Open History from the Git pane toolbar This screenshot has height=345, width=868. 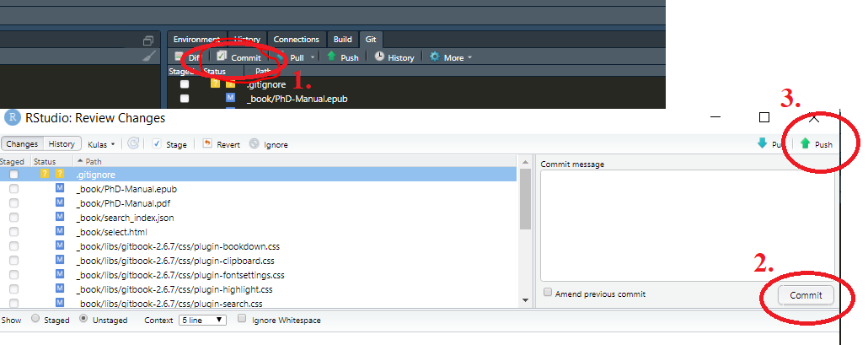(x=394, y=57)
